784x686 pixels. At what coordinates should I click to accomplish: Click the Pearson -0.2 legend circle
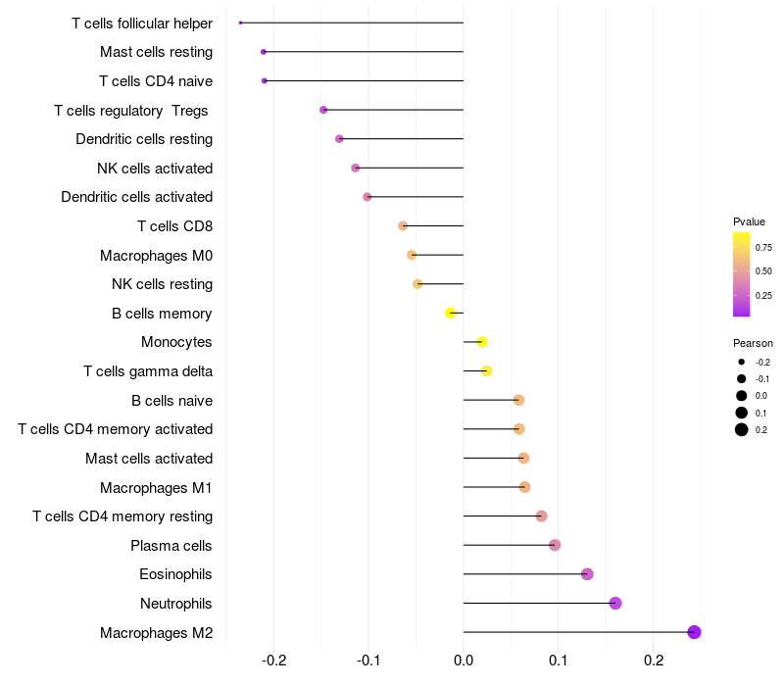(742, 363)
